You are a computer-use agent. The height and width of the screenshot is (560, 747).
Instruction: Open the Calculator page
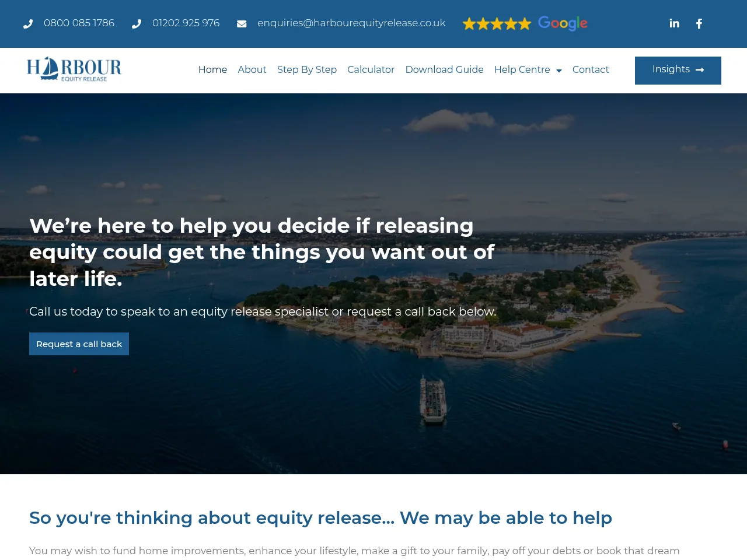(371, 70)
